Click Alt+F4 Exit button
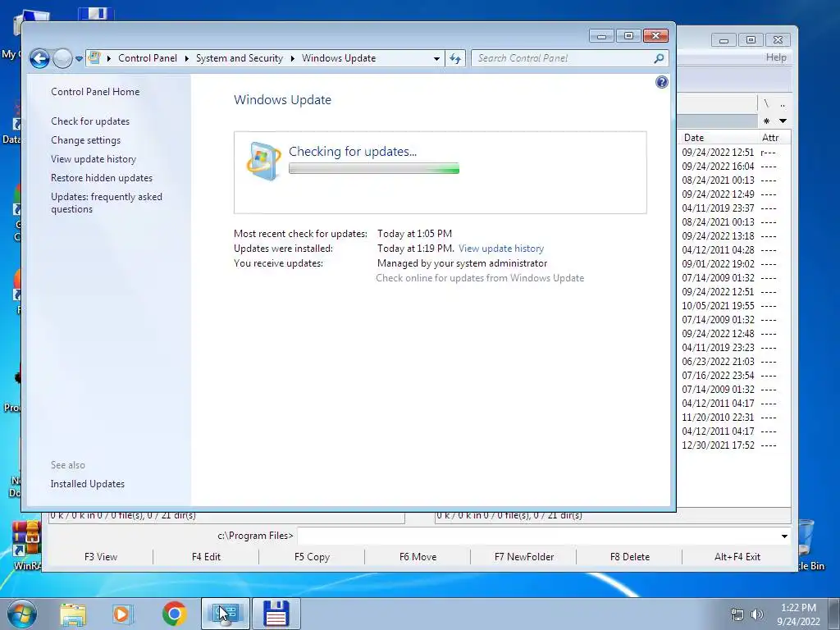The height and width of the screenshot is (630, 840). (737, 557)
